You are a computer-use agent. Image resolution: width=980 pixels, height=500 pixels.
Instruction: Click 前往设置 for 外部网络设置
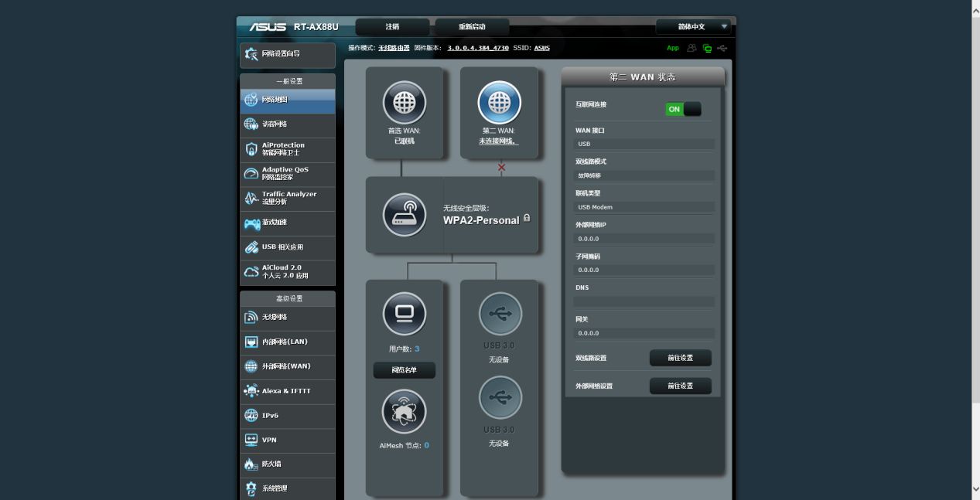click(x=680, y=386)
